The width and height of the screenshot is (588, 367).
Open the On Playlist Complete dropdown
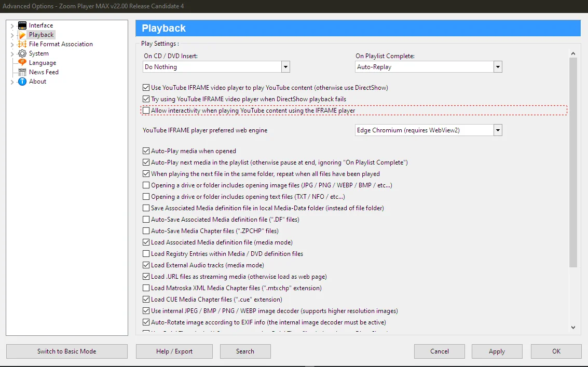497,66
